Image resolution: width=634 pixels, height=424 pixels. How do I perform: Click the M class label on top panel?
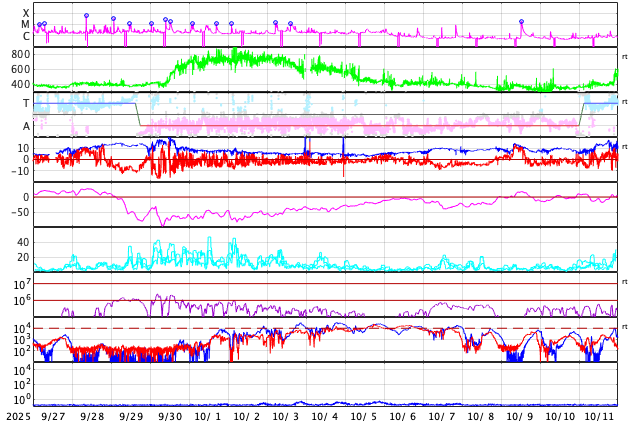(x=26, y=25)
